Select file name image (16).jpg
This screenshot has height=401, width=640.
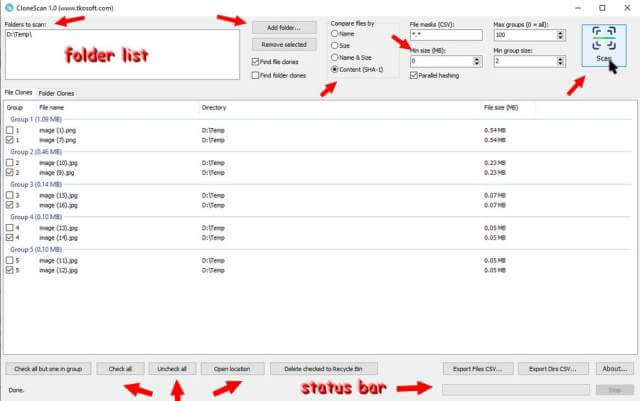(58, 205)
